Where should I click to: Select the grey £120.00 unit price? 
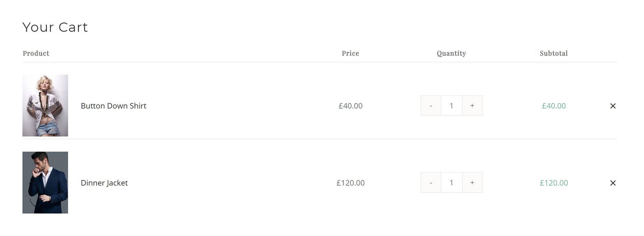pyautogui.click(x=351, y=183)
